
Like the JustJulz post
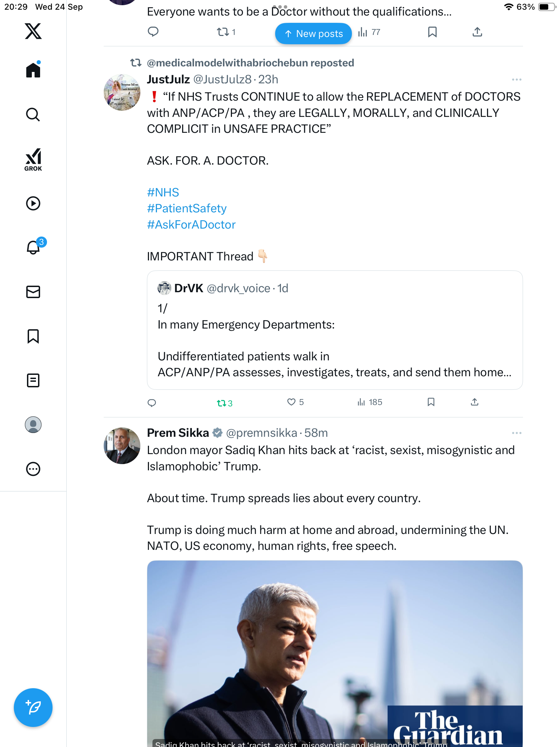point(291,402)
